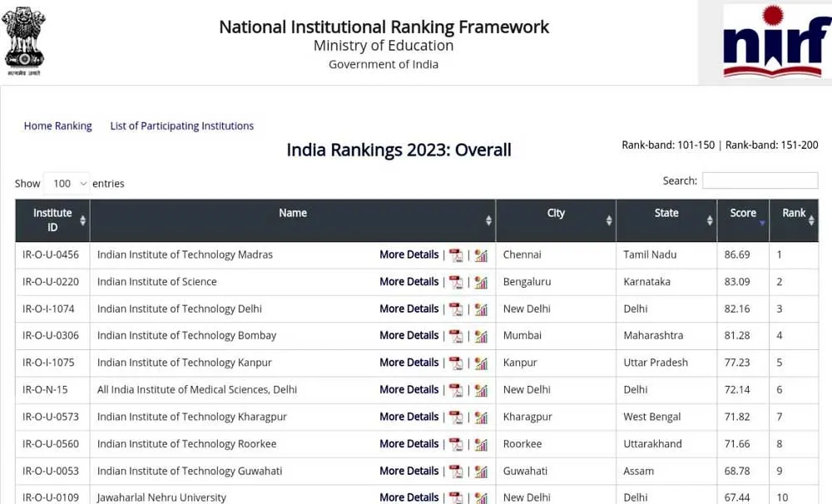Open the Show entries dropdown
This screenshot has height=504, width=832.
(67, 184)
